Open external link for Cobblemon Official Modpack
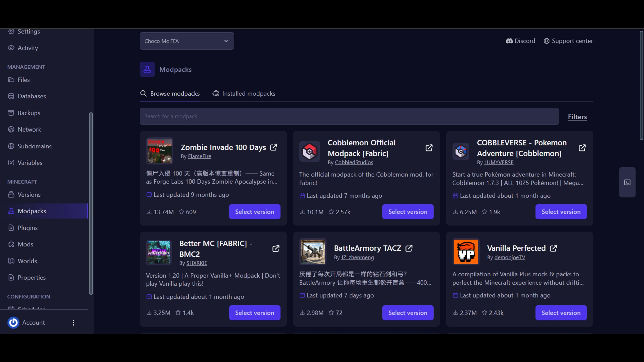 (429, 148)
